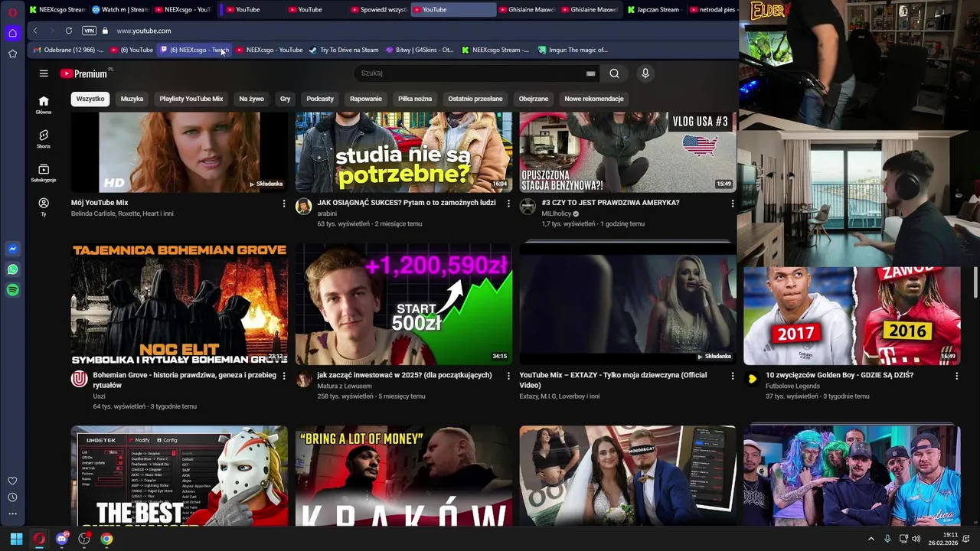Open Shorts in YouTube mini sidebar
The image size is (980, 551).
tap(44, 139)
